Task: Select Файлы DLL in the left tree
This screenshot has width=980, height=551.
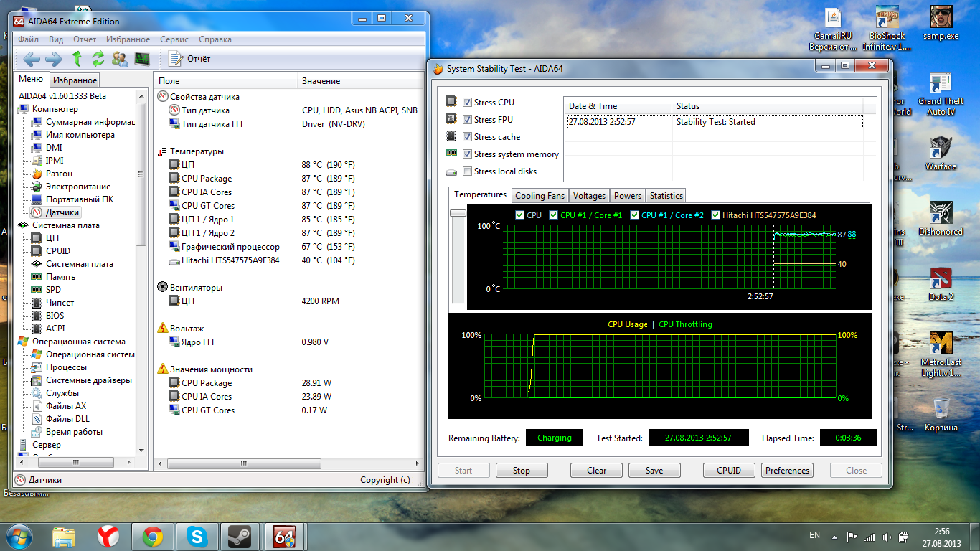Action: tap(67, 419)
